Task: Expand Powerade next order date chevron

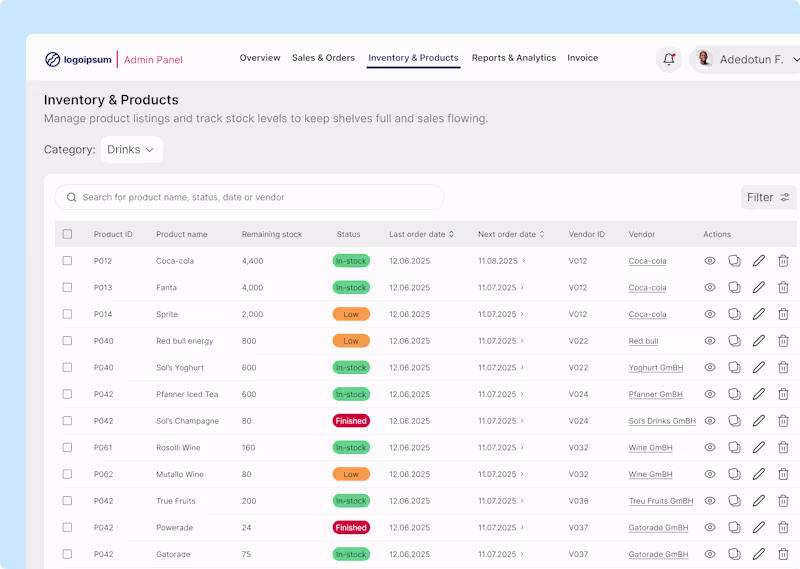Action: point(522,527)
